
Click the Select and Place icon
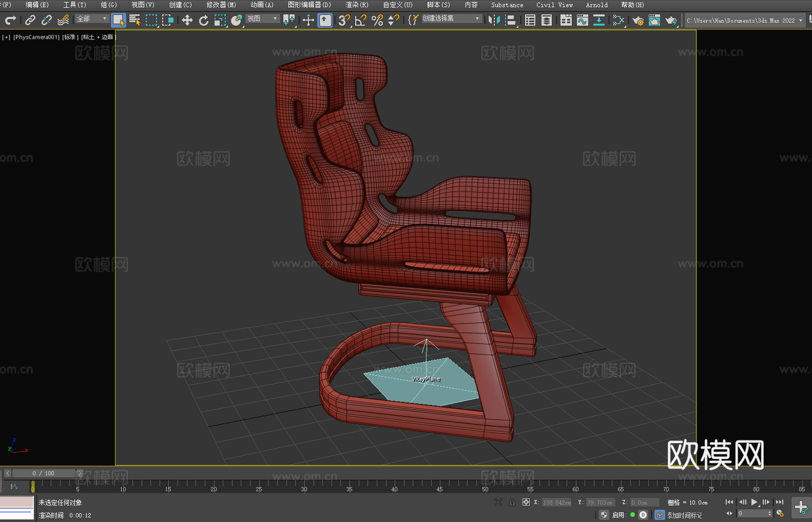tap(237, 20)
